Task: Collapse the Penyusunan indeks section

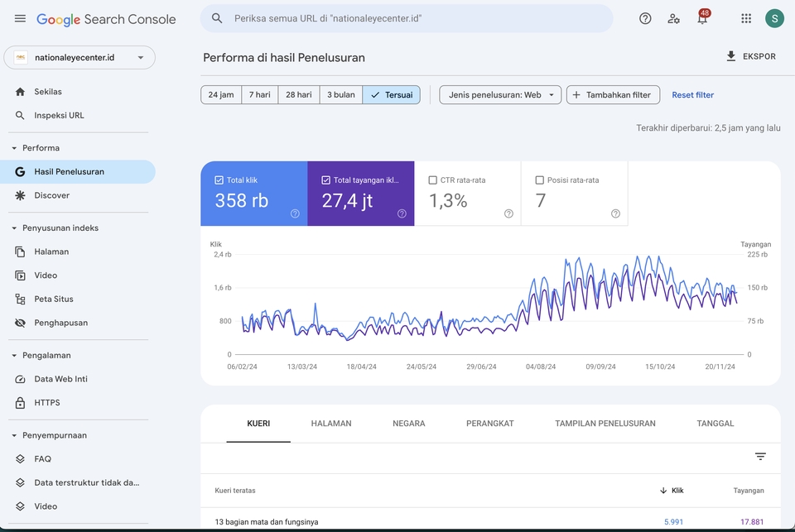Action: click(x=14, y=228)
